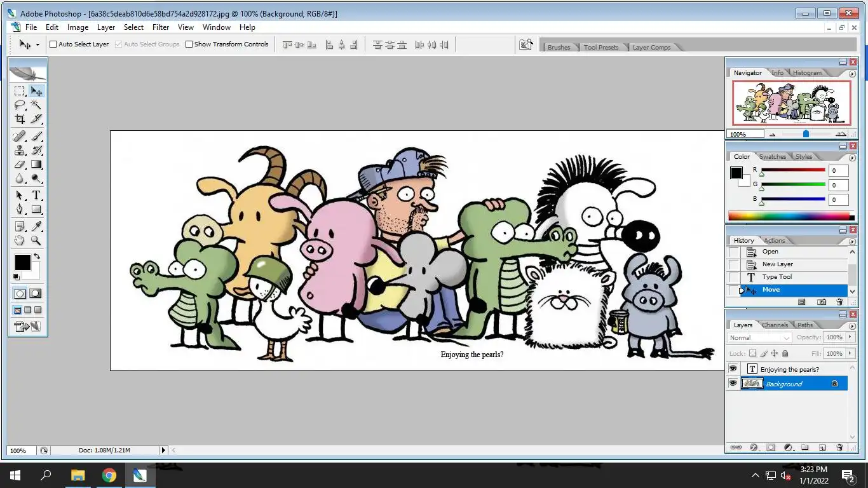Select the Path Selection tool

(20, 196)
